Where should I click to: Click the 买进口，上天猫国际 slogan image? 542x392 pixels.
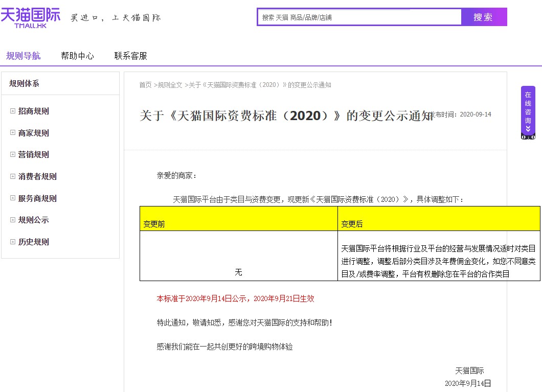pyautogui.click(x=116, y=17)
